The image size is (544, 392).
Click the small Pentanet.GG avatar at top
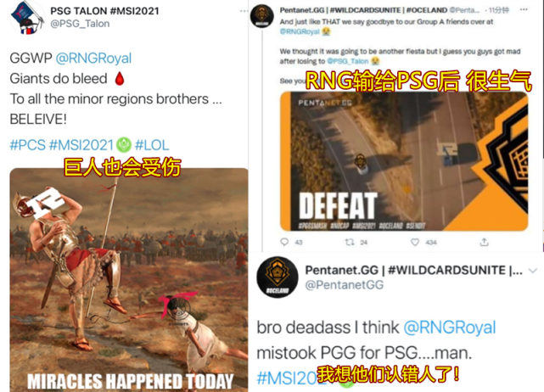[262, 15]
